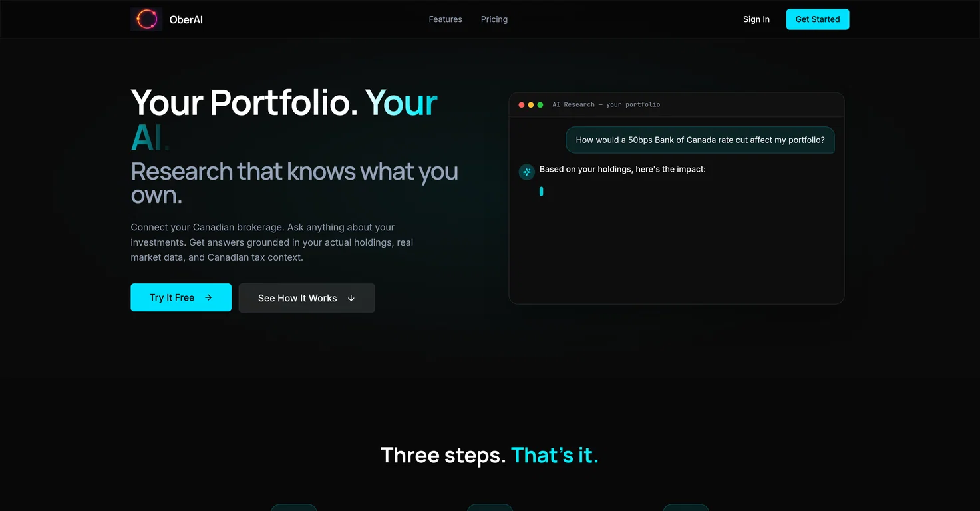This screenshot has width=980, height=511.
Task: Click the teal typing cursor in the chat response
Action: pos(542,192)
